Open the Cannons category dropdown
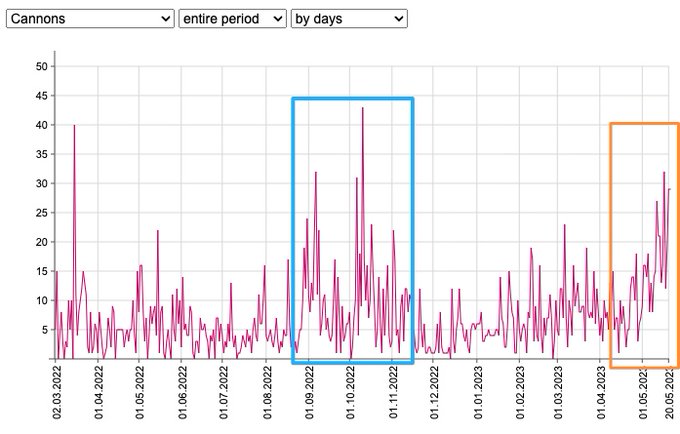This screenshot has height=434, width=680. click(x=90, y=19)
